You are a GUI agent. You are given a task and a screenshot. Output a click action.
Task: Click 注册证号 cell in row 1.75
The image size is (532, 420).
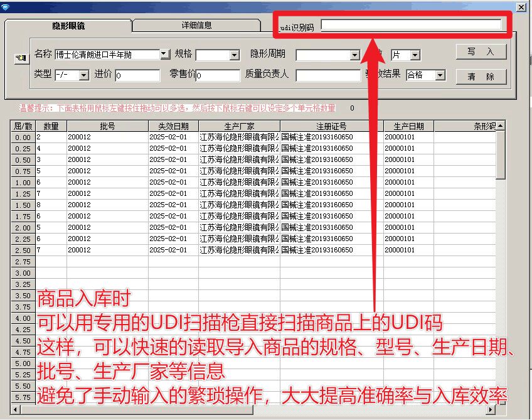point(331,216)
